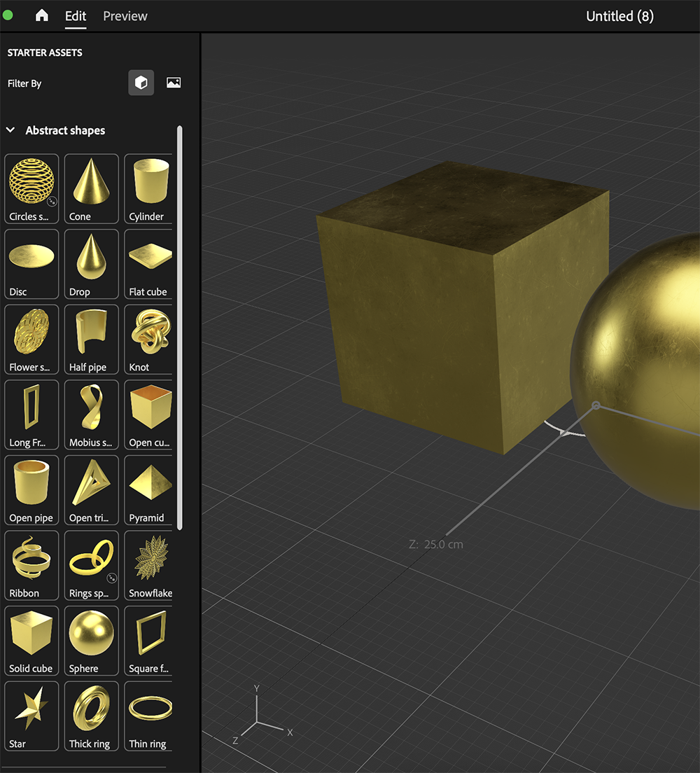700x773 pixels.
Task: Select the Sphere asset thumbnail
Action: [x=91, y=634]
